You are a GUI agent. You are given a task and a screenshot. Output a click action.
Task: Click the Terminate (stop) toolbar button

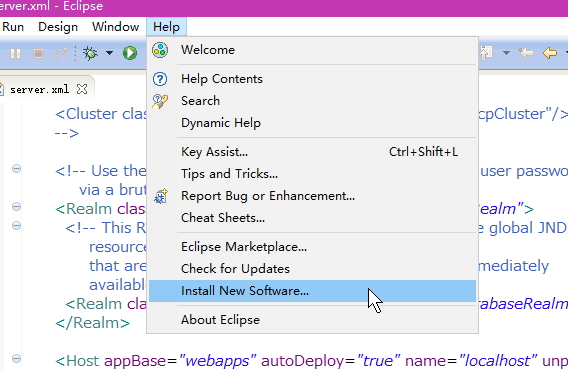coord(38,54)
